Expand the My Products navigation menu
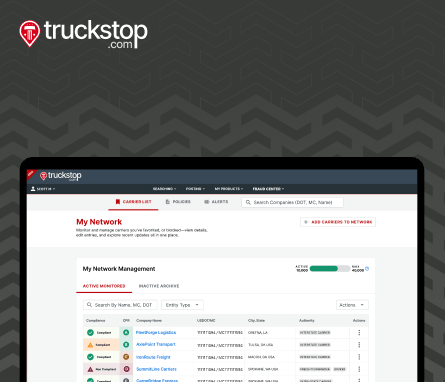 click(229, 189)
